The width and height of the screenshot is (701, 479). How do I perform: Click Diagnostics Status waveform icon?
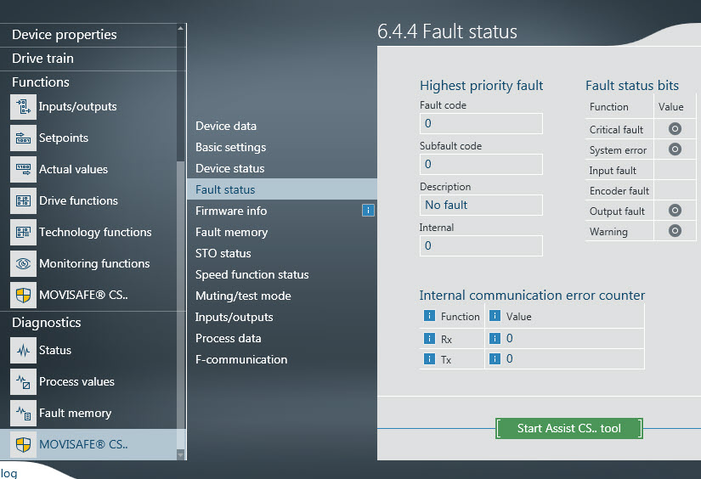[22, 351]
